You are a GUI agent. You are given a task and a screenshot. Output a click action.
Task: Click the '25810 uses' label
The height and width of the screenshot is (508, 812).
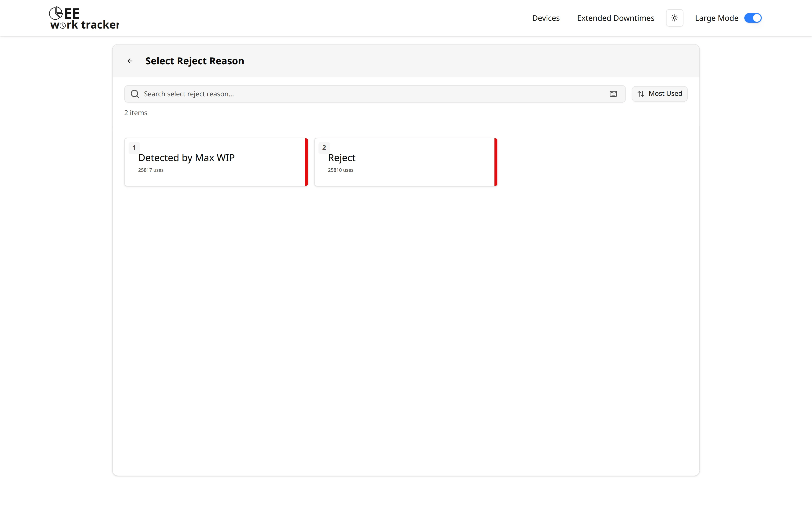(340, 170)
